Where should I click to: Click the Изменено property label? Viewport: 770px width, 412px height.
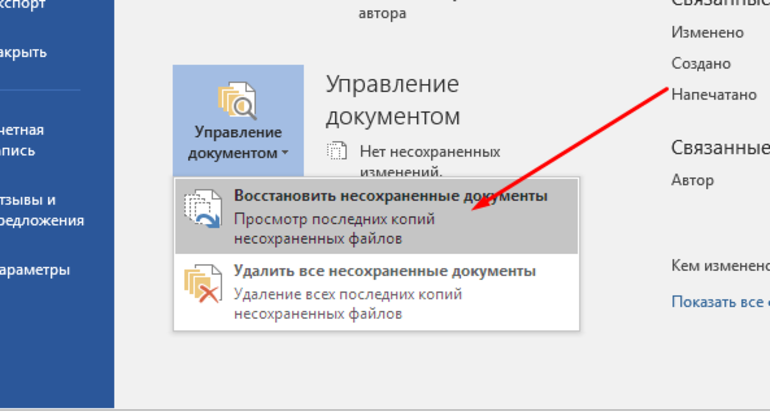point(708,32)
